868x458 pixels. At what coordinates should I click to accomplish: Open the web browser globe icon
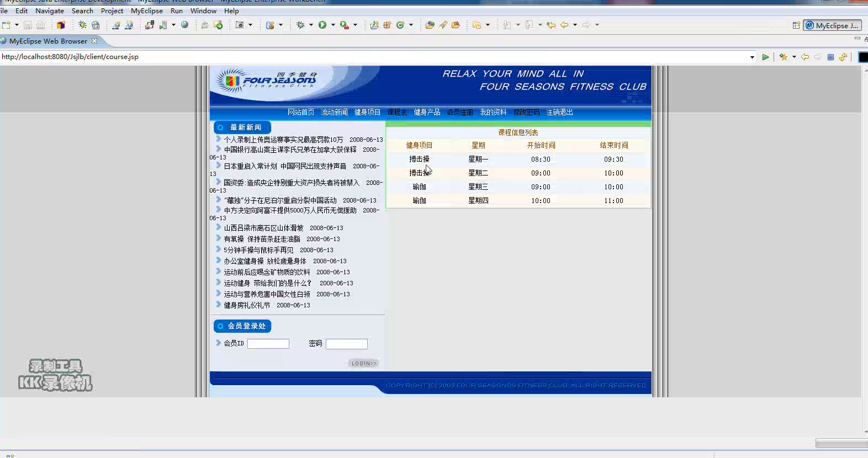185,25
